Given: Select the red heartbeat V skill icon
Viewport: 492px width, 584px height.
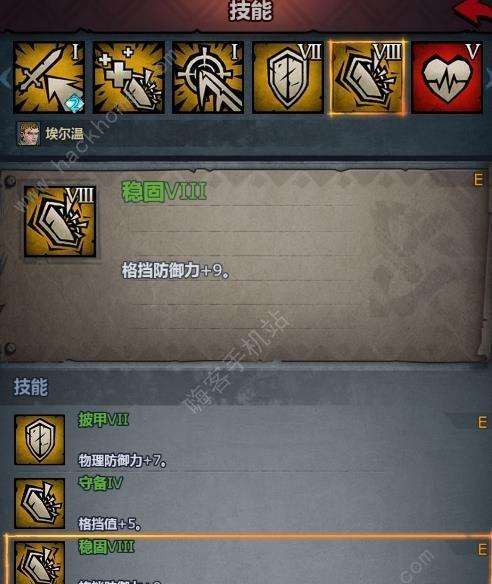Looking at the screenshot, I should point(447,77).
